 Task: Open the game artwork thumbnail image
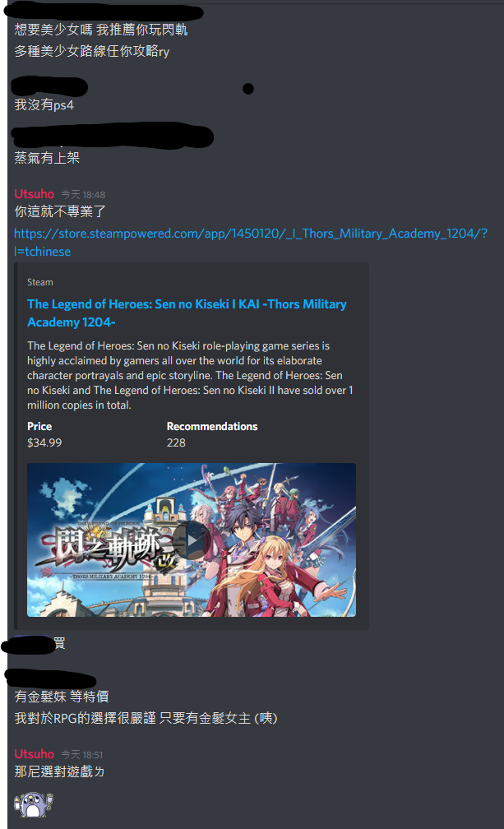192,540
